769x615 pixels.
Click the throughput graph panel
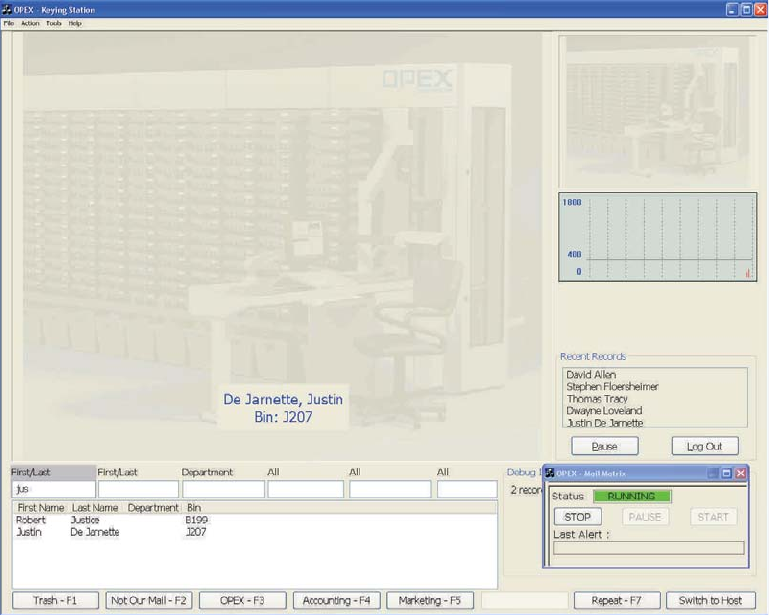(x=658, y=237)
